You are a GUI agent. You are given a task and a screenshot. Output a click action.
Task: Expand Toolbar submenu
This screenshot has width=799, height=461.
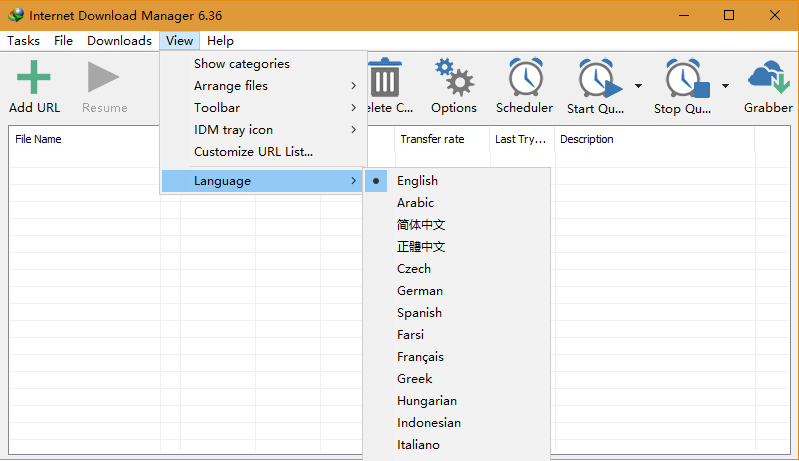pos(263,107)
